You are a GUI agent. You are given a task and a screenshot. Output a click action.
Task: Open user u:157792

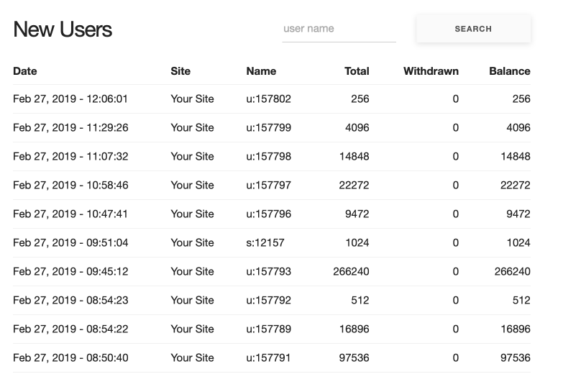tap(269, 300)
